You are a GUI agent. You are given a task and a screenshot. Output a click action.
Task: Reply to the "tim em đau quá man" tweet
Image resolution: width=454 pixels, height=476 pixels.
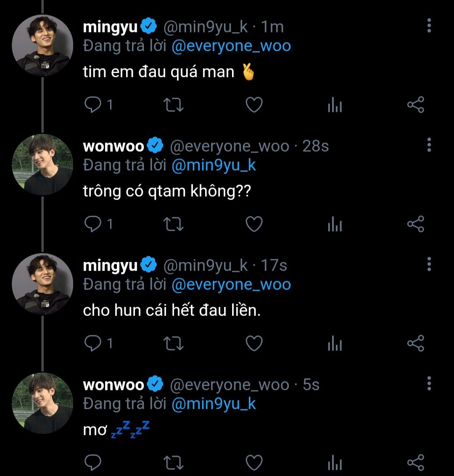click(92, 105)
